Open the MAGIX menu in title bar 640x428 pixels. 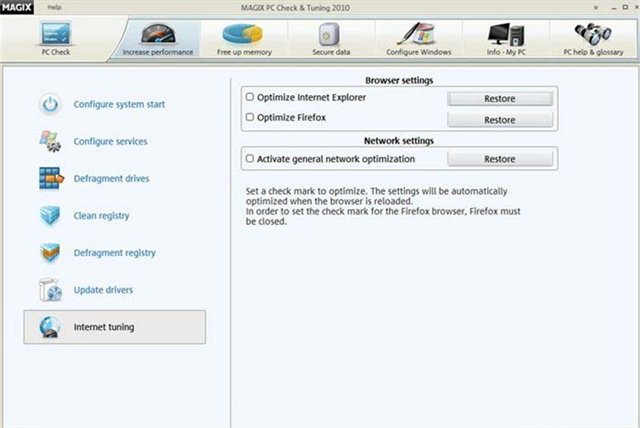pos(17,7)
